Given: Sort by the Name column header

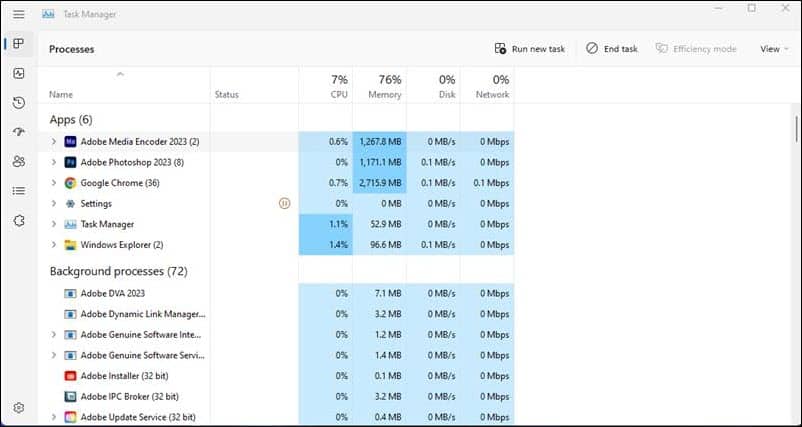Looking at the screenshot, I should pyautogui.click(x=124, y=85).
